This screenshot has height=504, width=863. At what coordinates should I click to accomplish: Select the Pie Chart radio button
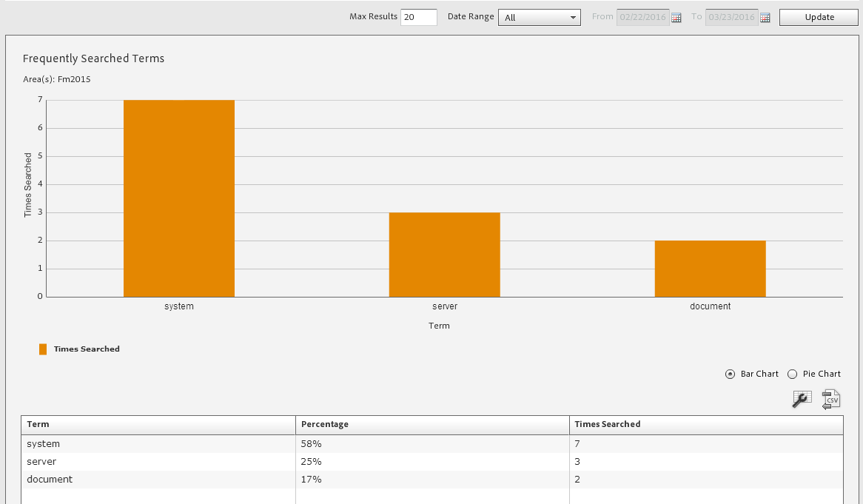(x=793, y=374)
